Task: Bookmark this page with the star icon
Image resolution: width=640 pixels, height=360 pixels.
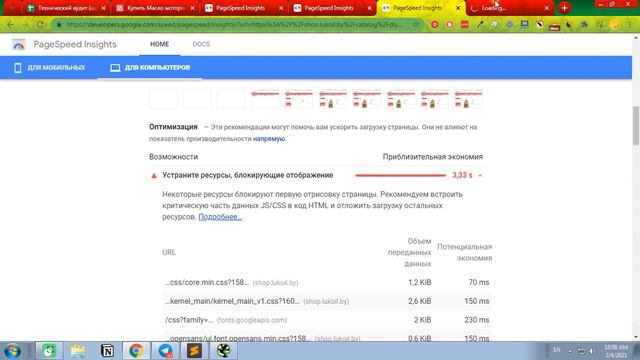Action: click(x=416, y=24)
